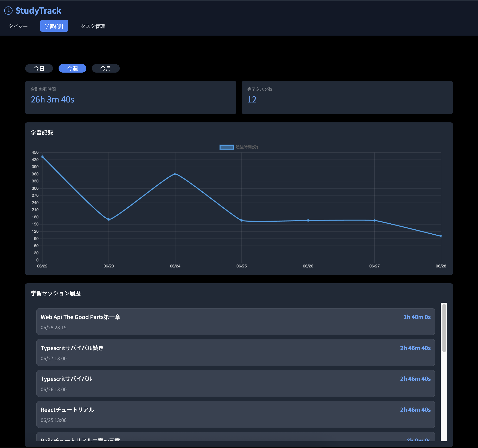Click the StudyTrack clock logo icon
Image resolution: width=478 pixels, height=448 pixels.
8,11
